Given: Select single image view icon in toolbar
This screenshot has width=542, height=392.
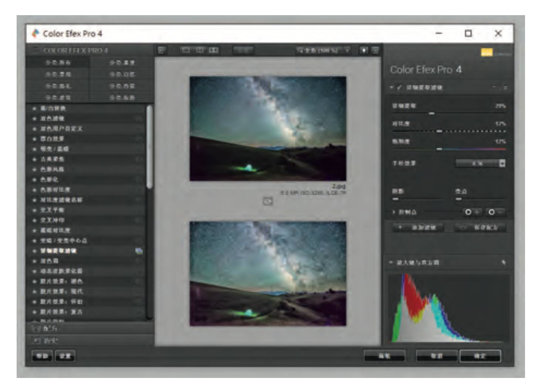Looking at the screenshot, I should click(186, 50).
